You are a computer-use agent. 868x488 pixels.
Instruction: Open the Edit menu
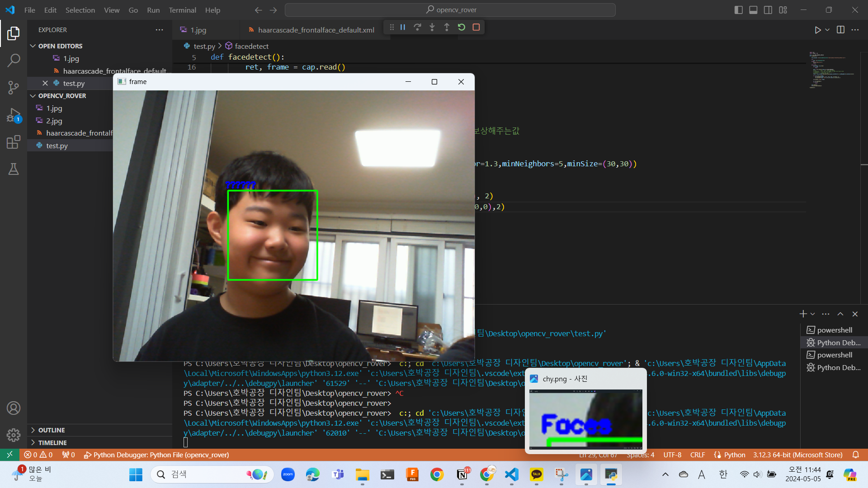pos(50,10)
